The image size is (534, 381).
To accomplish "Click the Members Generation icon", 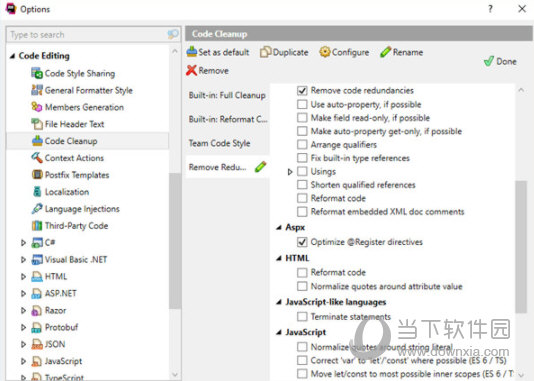I will [37, 107].
